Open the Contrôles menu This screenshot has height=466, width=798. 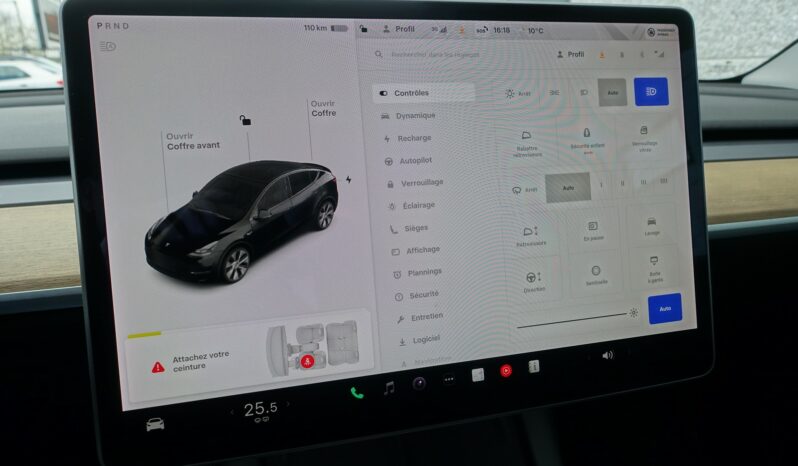click(x=423, y=93)
